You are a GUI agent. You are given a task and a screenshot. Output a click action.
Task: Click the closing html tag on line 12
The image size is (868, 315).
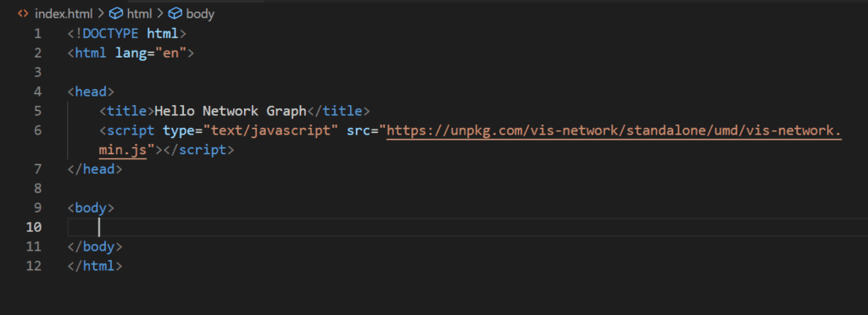click(x=95, y=266)
